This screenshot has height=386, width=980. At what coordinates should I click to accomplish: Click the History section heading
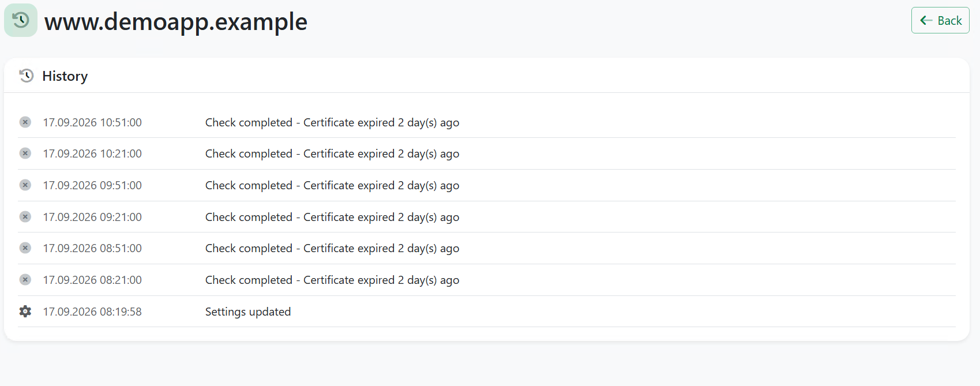[x=65, y=76]
